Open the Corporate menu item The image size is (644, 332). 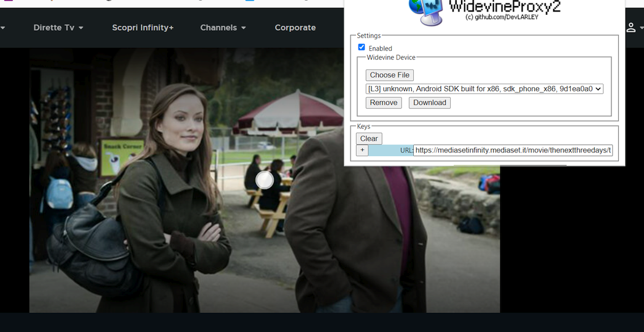295,28
